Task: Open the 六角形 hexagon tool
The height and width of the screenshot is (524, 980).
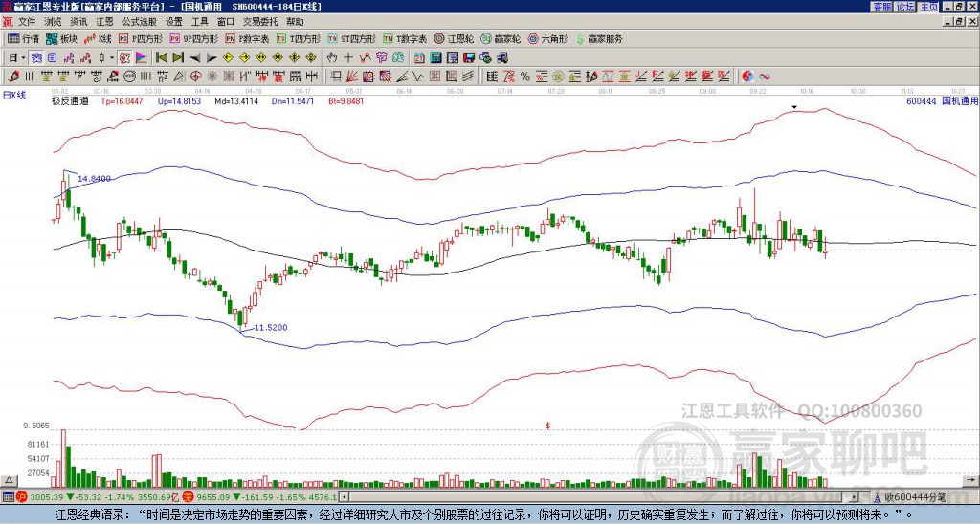Action: (x=547, y=38)
